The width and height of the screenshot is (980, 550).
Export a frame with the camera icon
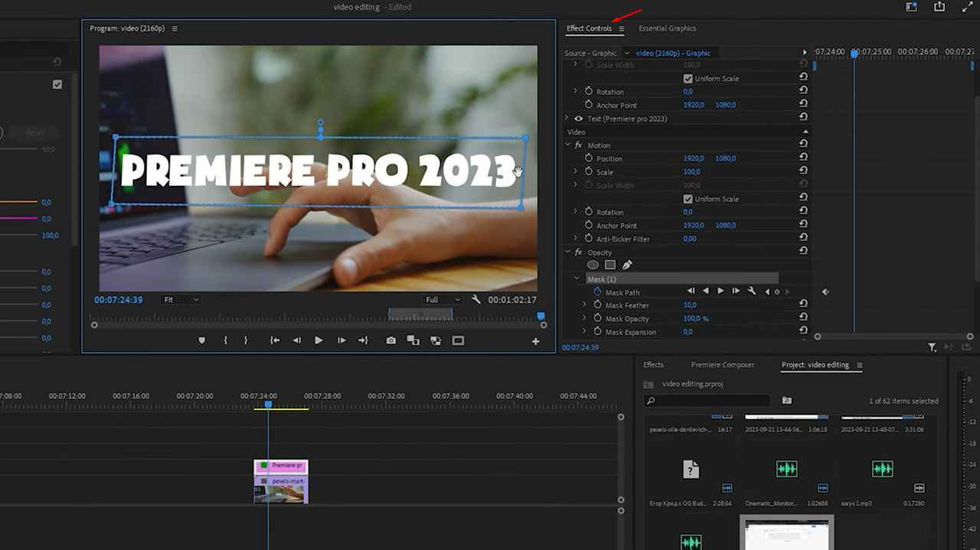pos(391,340)
